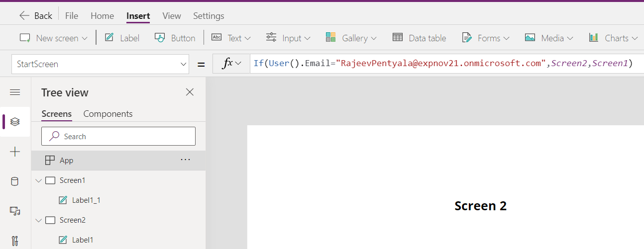Click the Tree view Search field
The height and width of the screenshot is (249, 644).
[x=118, y=136]
